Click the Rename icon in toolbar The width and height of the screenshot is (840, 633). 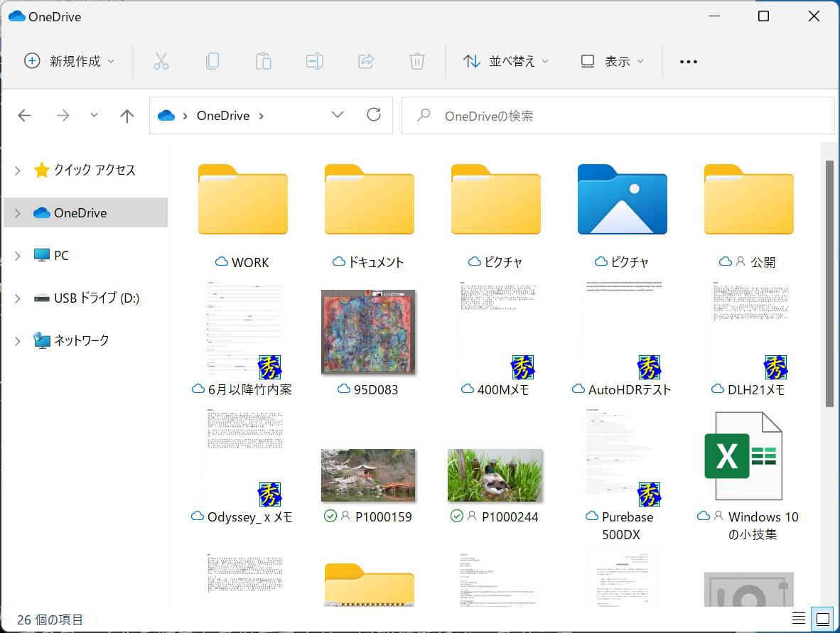pyautogui.click(x=314, y=61)
